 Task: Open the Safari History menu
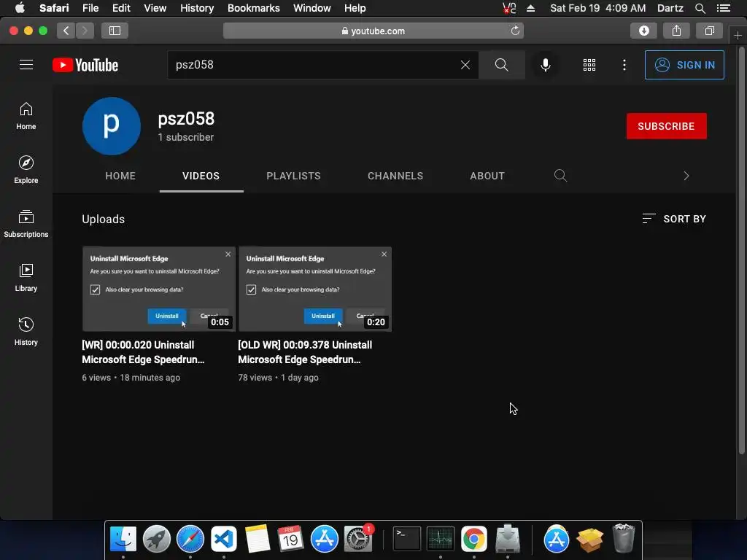(197, 8)
